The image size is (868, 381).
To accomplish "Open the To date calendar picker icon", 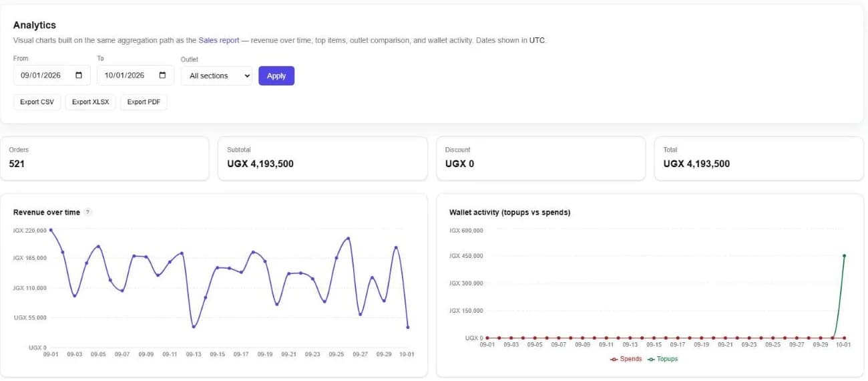I will click(162, 76).
